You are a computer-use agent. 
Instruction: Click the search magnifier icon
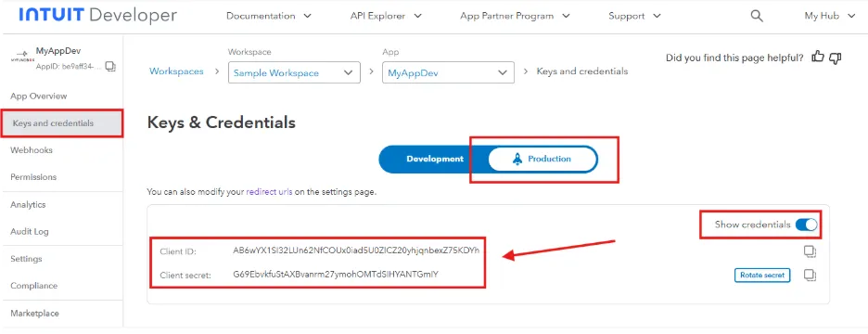point(756,16)
